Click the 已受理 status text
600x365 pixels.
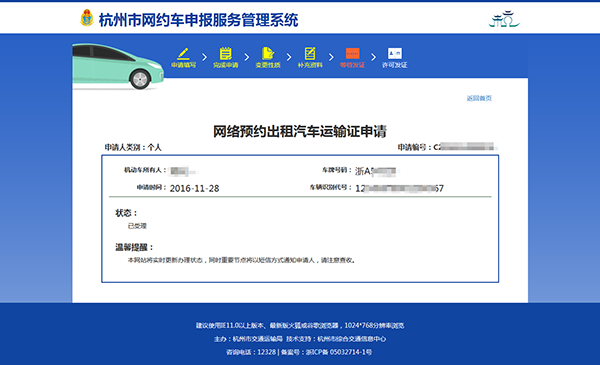137,226
